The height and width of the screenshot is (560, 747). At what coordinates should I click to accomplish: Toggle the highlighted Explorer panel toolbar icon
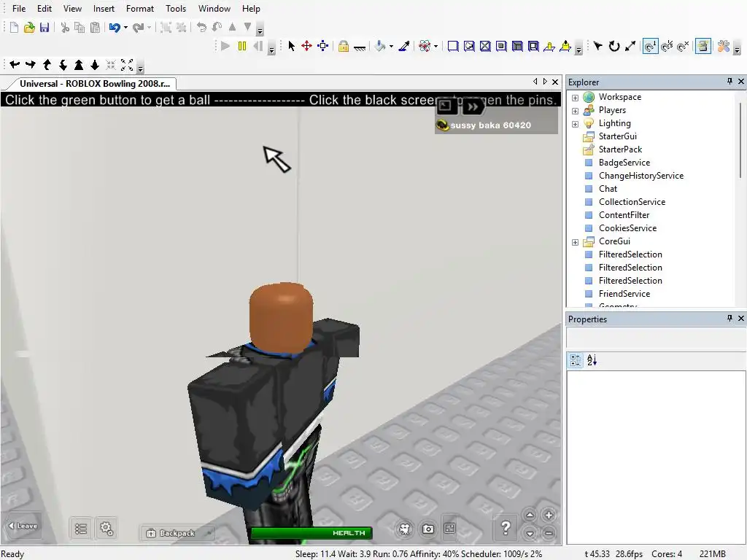pyautogui.click(x=703, y=46)
